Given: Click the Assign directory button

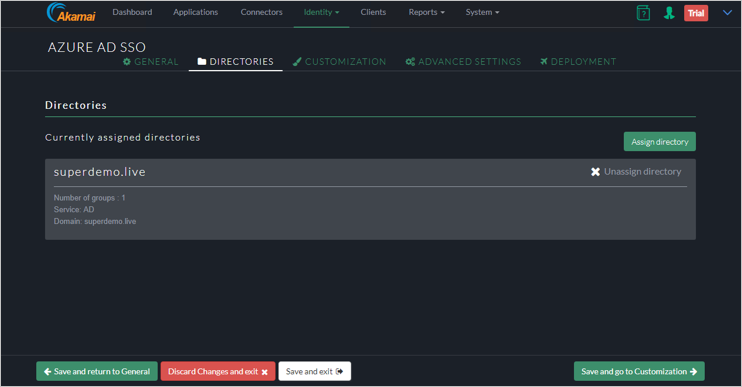Looking at the screenshot, I should click(x=660, y=141).
